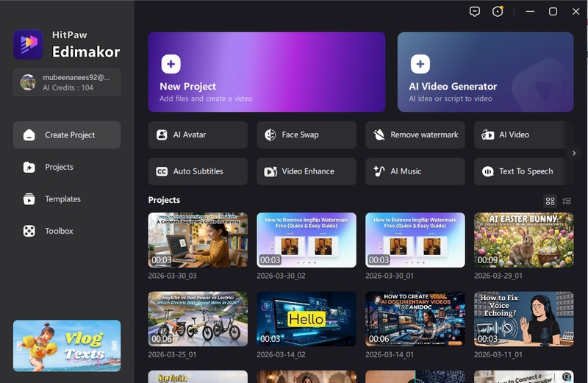This screenshot has width=588, height=383.
Task: Click the plus icon on New Project card
Action: tap(171, 64)
